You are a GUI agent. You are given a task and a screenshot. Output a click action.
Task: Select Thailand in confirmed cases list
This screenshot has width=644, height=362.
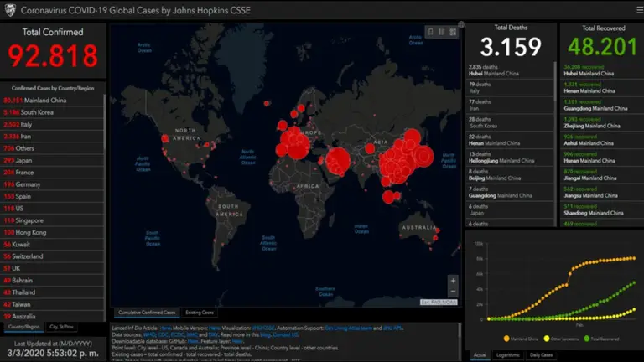point(52,292)
